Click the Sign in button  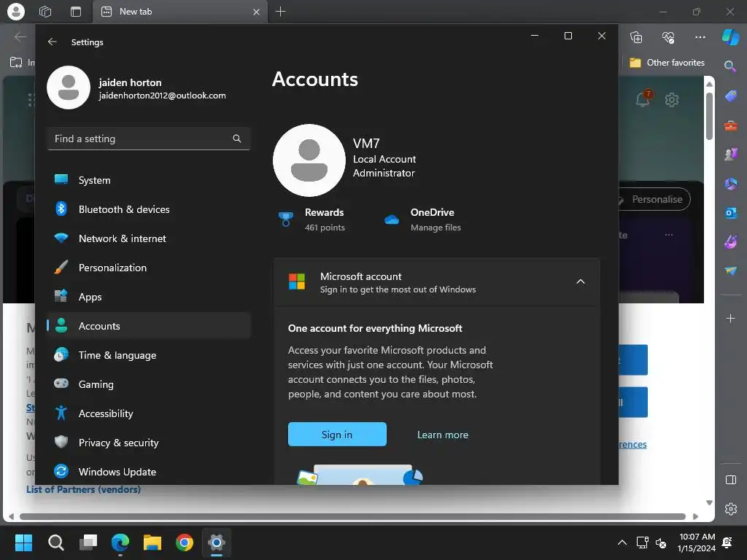point(337,435)
